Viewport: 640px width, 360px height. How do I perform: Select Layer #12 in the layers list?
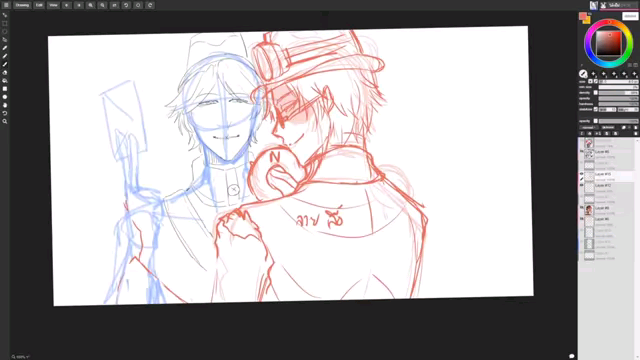tap(607, 188)
